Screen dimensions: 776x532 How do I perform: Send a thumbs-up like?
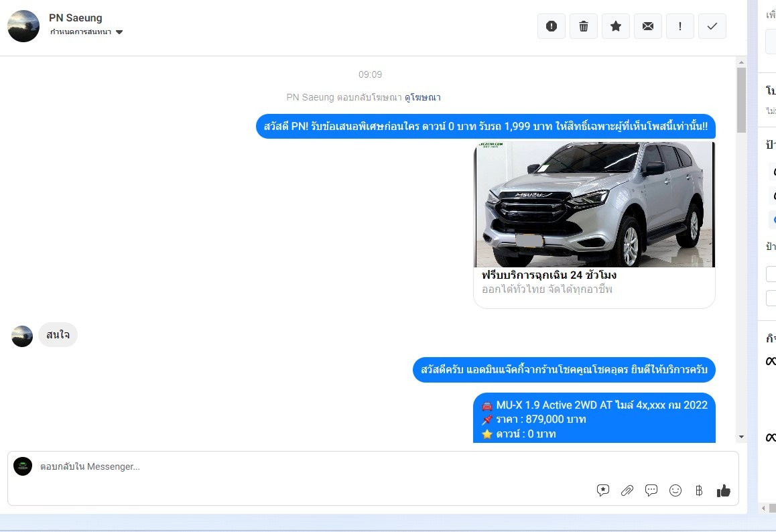724,490
